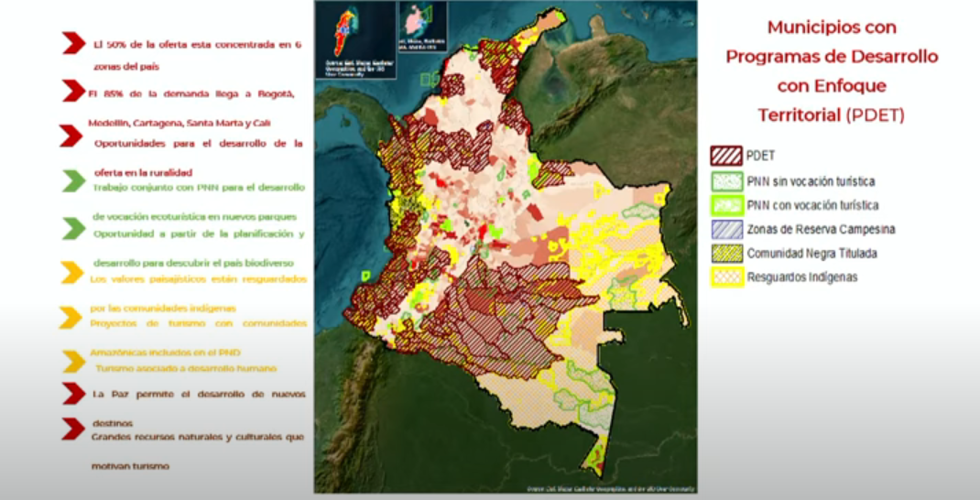Click the title line 'Programas de Desarrollo'
Image resolution: width=980 pixels, height=500 pixels.
[x=832, y=56]
